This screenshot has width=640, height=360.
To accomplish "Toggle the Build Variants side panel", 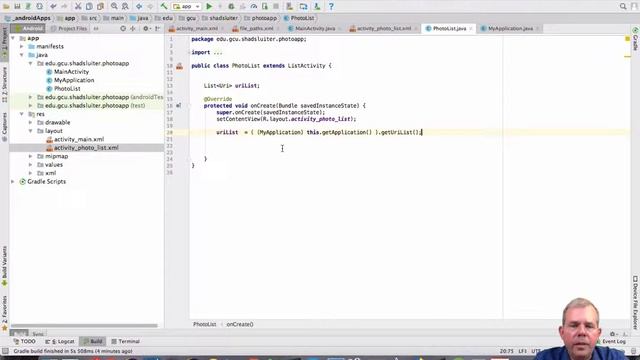I will (4, 266).
